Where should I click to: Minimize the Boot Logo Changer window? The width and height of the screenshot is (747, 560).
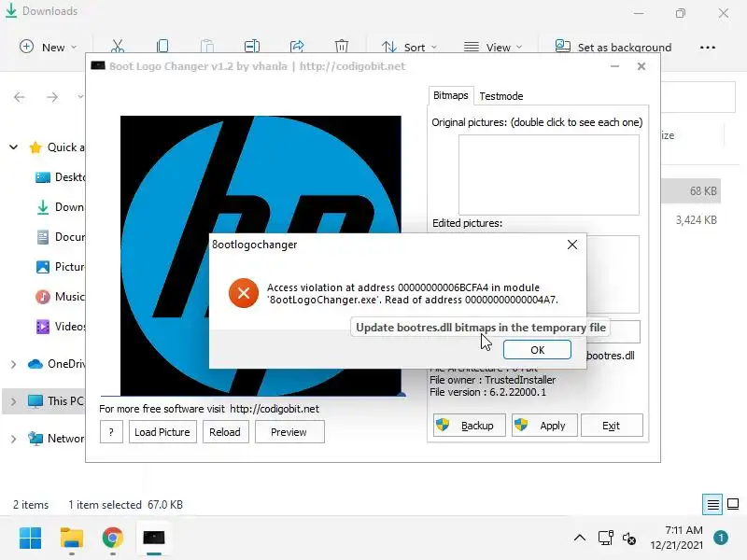click(x=615, y=66)
